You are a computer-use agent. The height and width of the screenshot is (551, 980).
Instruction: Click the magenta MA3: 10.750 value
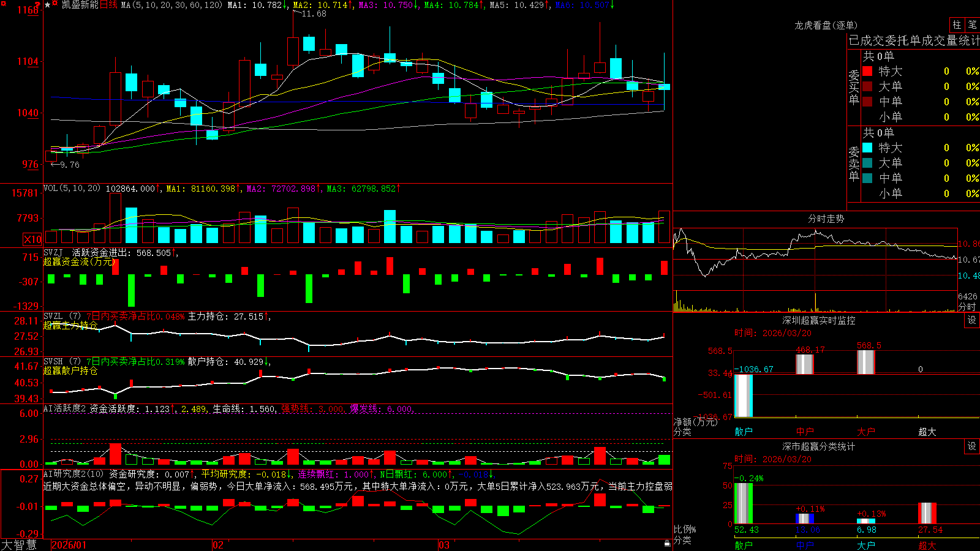(x=389, y=5)
